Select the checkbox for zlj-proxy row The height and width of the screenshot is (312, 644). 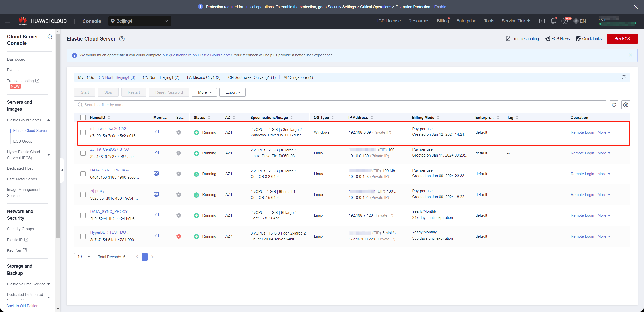click(x=83, y=194)
